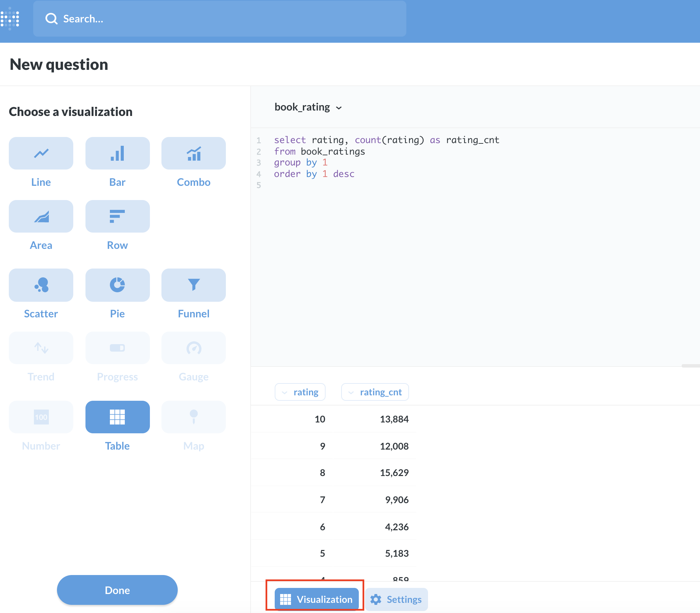Select the Line chart visualization
Screen dimensions: 700x613
41,153
